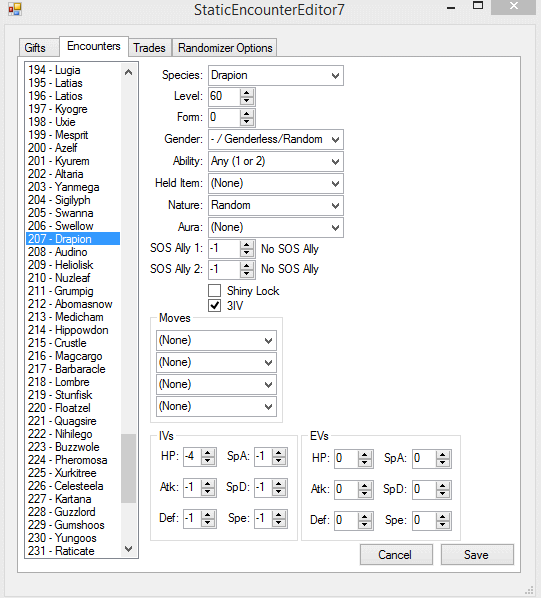Image resolution: width=541 pixels, height=598 pixels.
Task: Open the second Moves dropdown
Action: coord(216,362)
